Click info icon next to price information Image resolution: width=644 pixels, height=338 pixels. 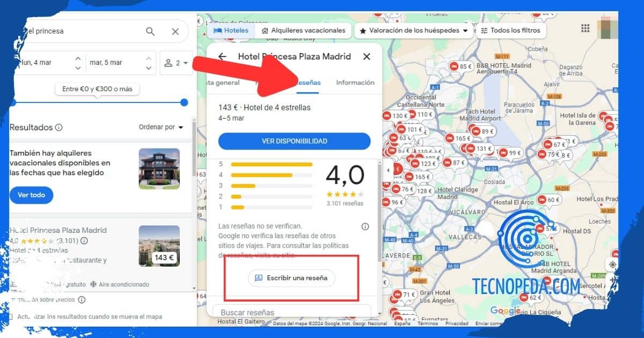coord(82,299)
